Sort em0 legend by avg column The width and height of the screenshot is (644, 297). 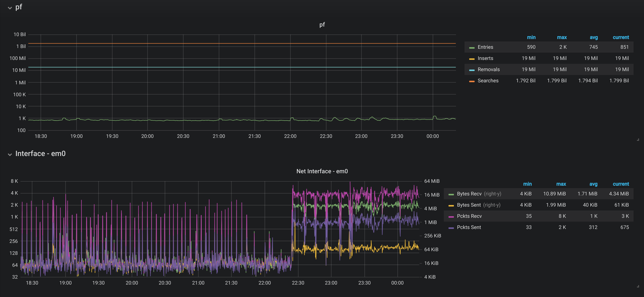[x=593, y=184]
